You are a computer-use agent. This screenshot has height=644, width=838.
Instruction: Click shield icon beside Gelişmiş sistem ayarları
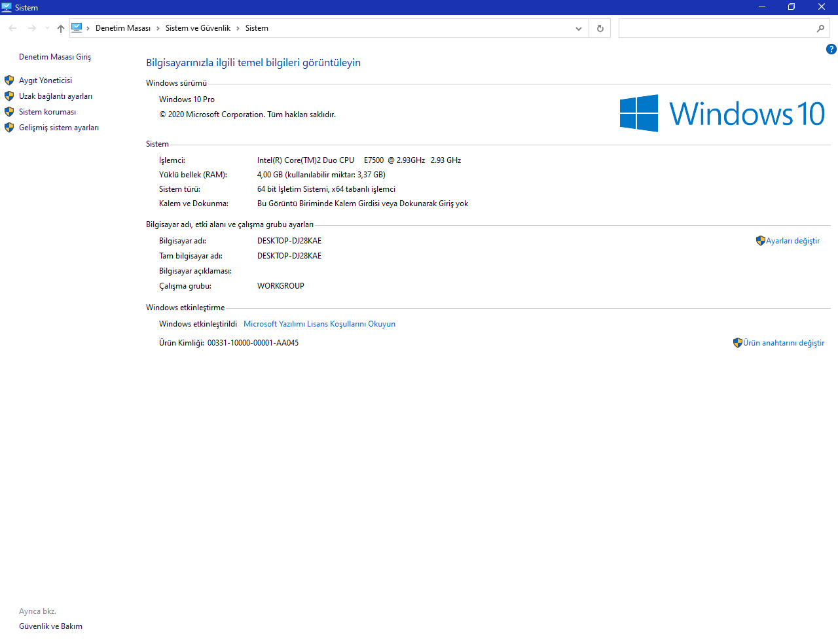point(9,128)
